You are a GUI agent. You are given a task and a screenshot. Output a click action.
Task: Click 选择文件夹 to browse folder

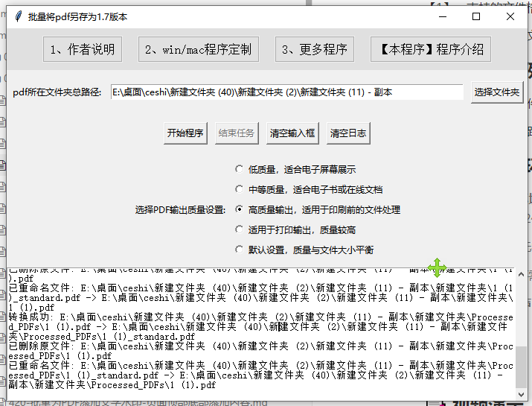click(497, 92)
